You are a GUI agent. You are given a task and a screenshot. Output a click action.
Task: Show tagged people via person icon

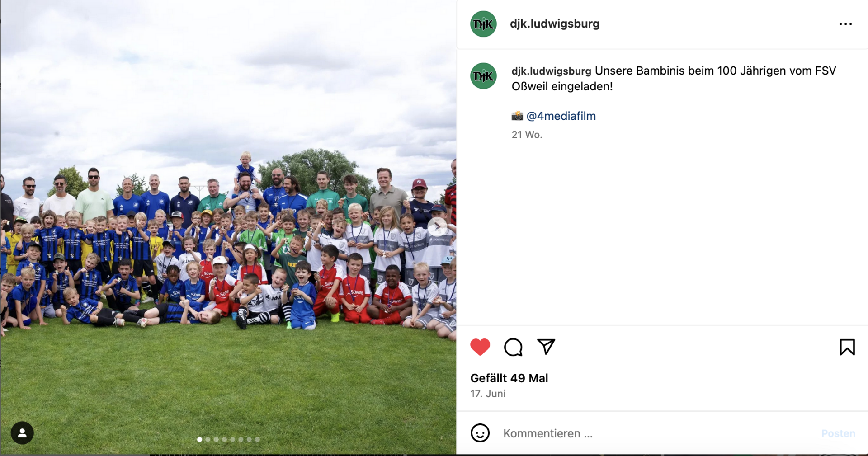click(22, 433)
